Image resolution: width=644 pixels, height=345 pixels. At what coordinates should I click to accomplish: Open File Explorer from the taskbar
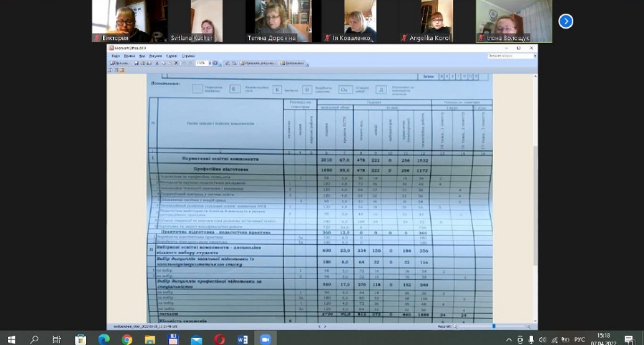[150, 339]
